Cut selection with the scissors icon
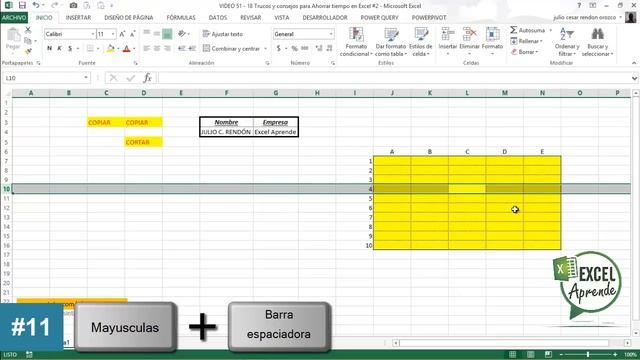The height and width of the screenshot is (360, 640). (x=28, y=30)
